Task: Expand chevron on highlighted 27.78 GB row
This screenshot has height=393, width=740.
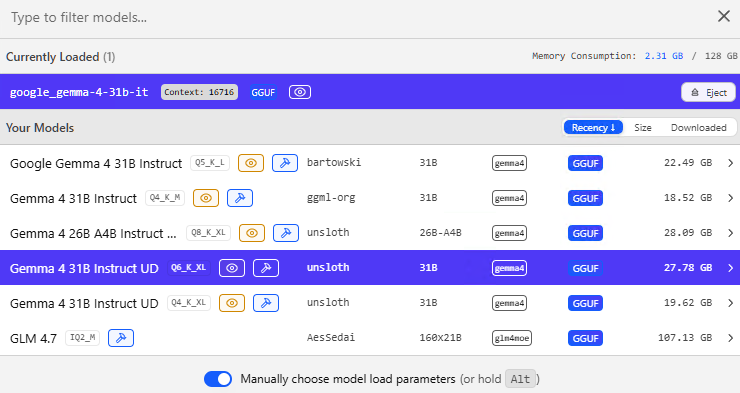Action: click(x=730, y=268)
